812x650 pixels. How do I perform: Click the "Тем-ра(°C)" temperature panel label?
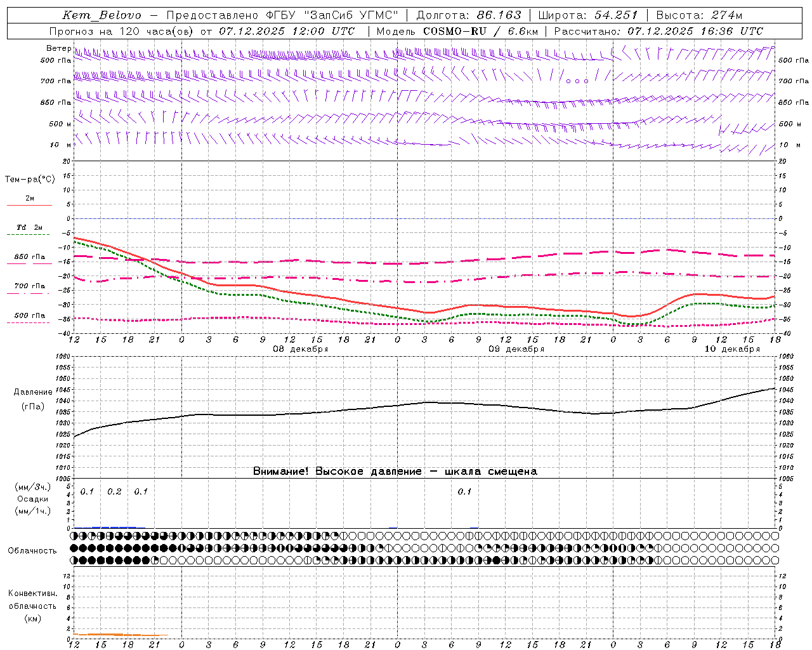click(30, 180)
